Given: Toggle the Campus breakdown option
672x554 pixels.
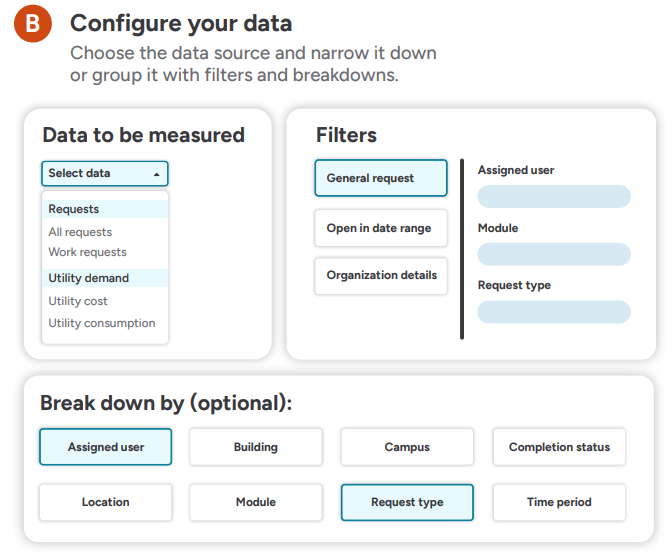Looking at the screenshot, I should point(407,447).
